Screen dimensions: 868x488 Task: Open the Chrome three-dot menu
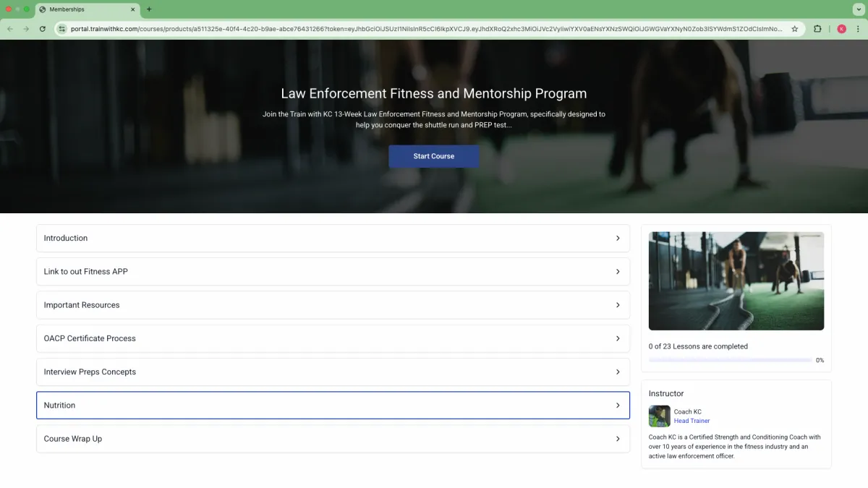click(857, 29)
